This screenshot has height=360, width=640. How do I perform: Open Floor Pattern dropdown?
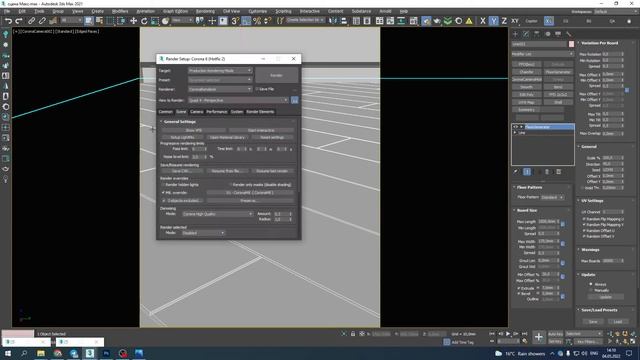tap(552, 197)
